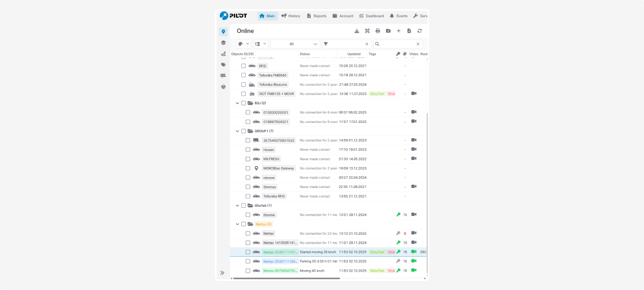Tick the checkbox for Teltonika FM8640
The height and width of the screenshot is (290, 644).
243,75
